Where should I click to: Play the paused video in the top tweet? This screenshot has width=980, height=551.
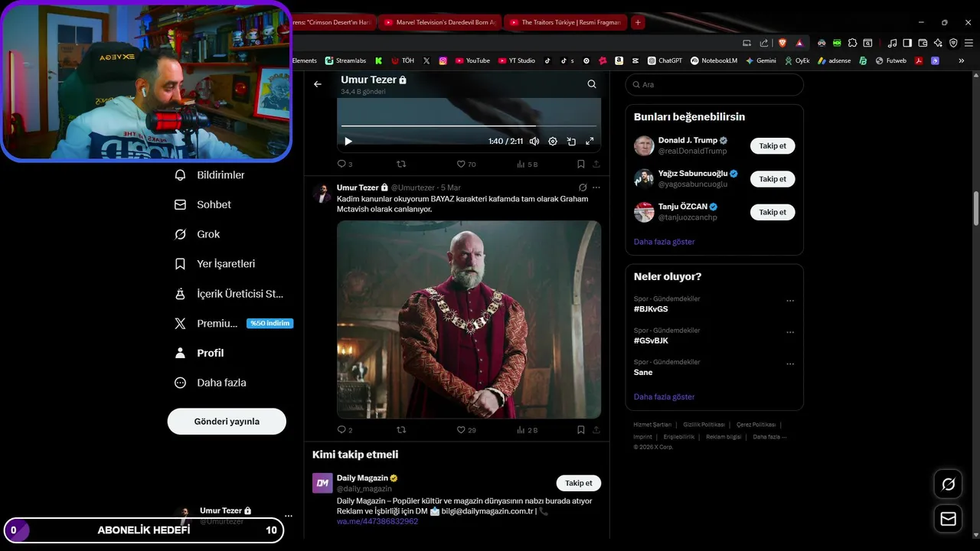pos(348,141)
